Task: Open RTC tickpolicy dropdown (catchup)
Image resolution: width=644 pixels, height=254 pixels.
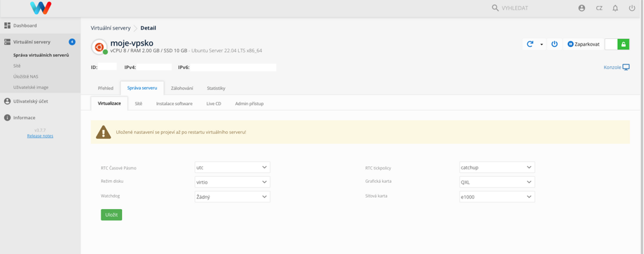Action: [x=497, y=168]
